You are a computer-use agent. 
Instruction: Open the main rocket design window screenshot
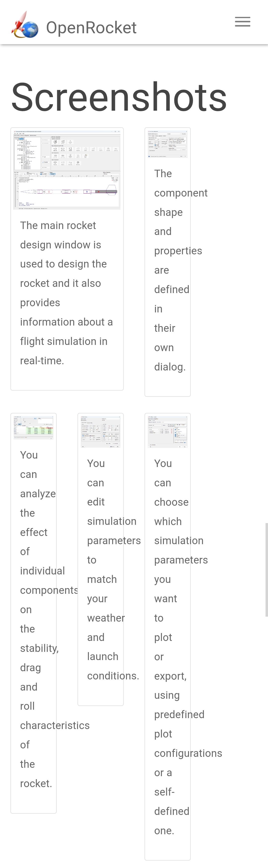[67, 169]
